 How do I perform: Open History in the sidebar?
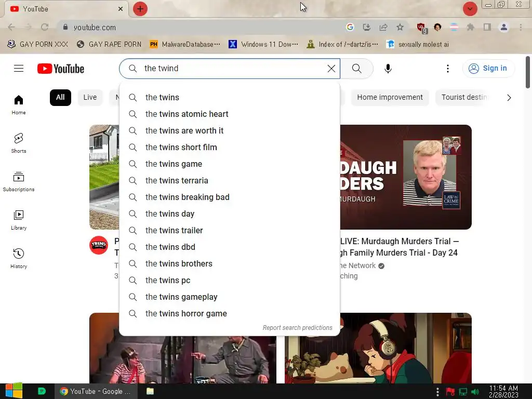tap(19, 258)
